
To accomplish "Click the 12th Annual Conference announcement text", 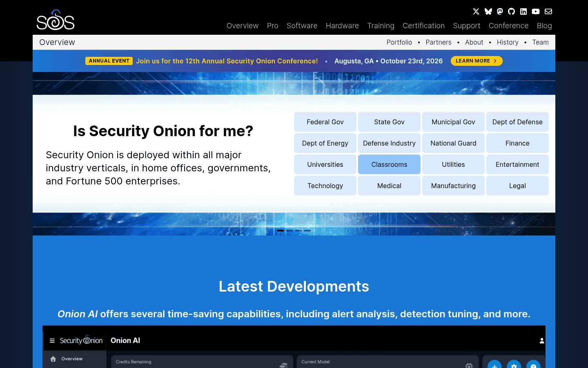I will (227, 61).
